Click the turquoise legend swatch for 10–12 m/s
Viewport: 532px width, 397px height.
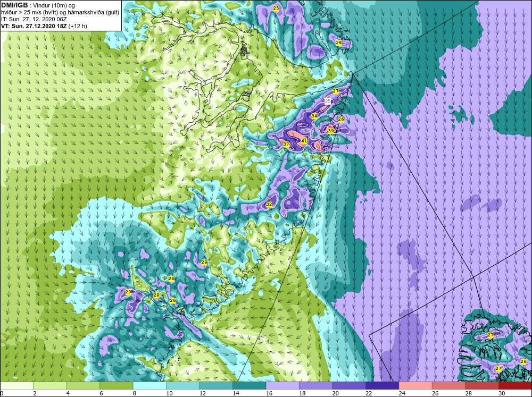tap(183, 385)
